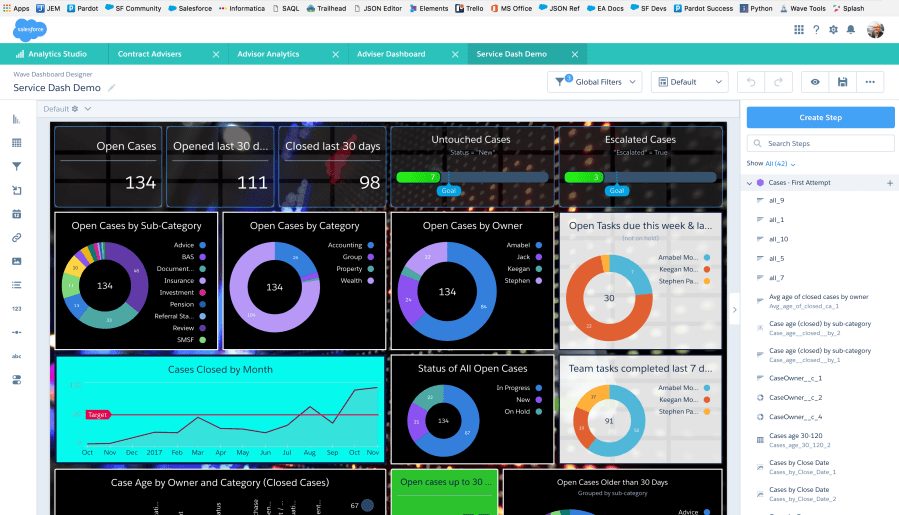Close the Contract Advisers tab
899x515 pixels.
(x=216, y=54)
